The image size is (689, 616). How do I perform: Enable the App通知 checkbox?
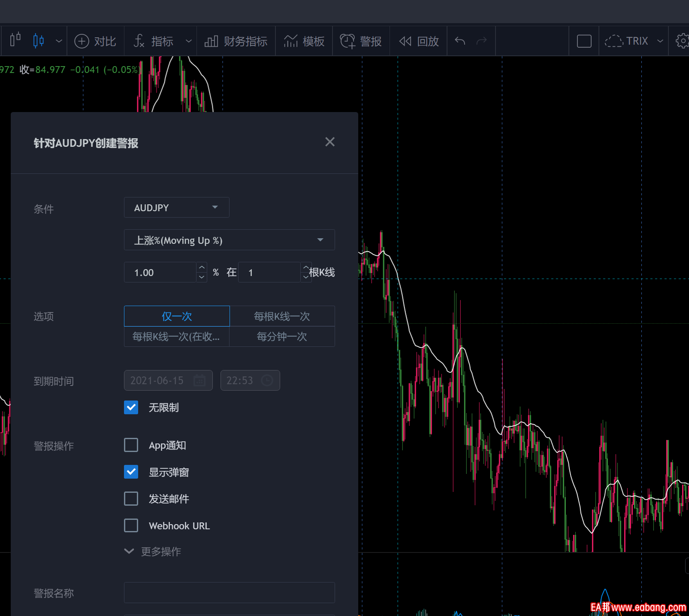pos(131,445)
